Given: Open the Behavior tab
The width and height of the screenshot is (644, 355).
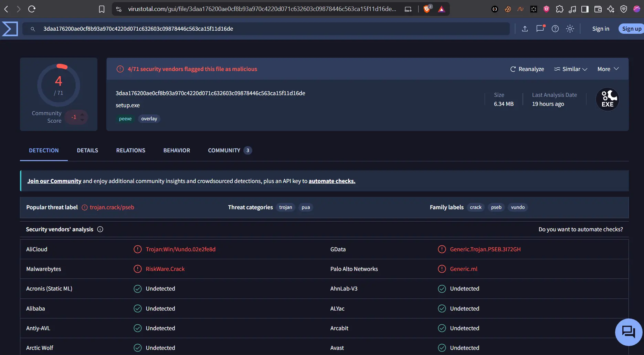Looking at the screenshot, I should point(177,150).
